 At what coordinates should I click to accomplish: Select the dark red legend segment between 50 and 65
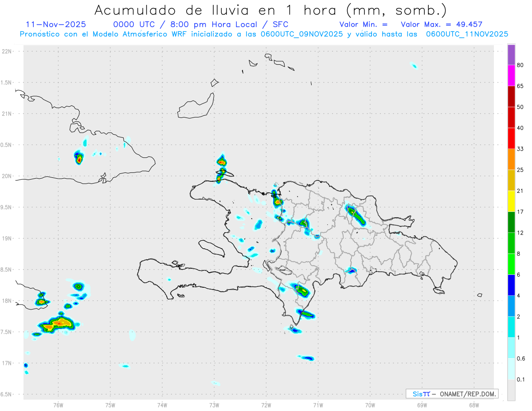(x=511, y=96)
